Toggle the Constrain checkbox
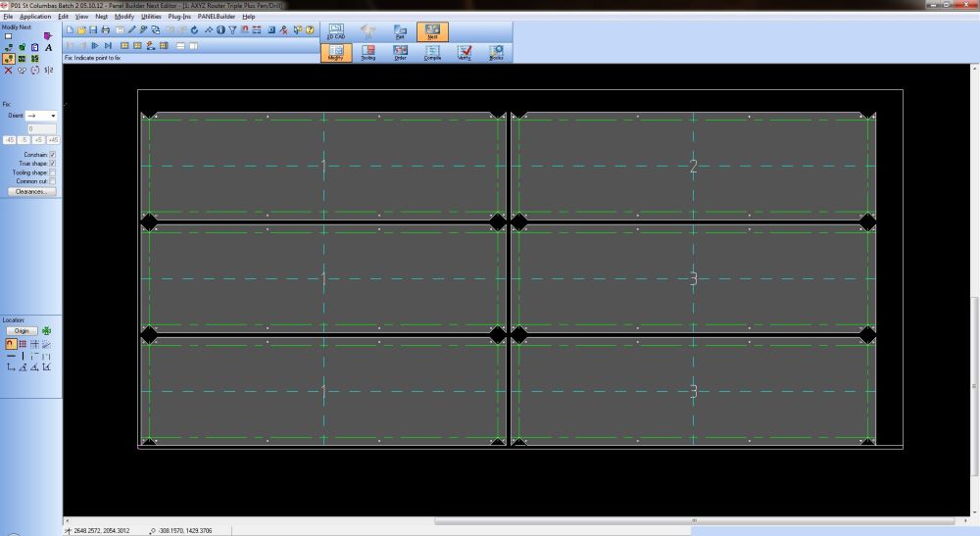Viewport: 980px width, 536px height. [52, 155]
